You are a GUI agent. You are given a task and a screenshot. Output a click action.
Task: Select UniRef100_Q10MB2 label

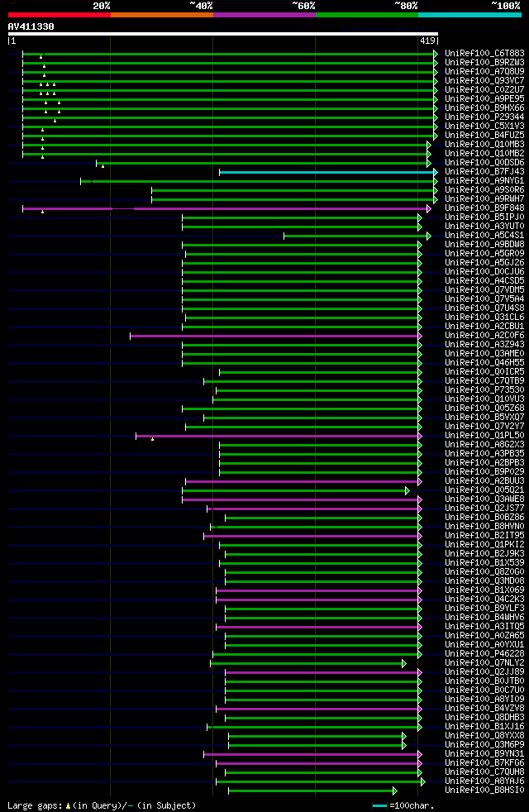pos(484,153)
